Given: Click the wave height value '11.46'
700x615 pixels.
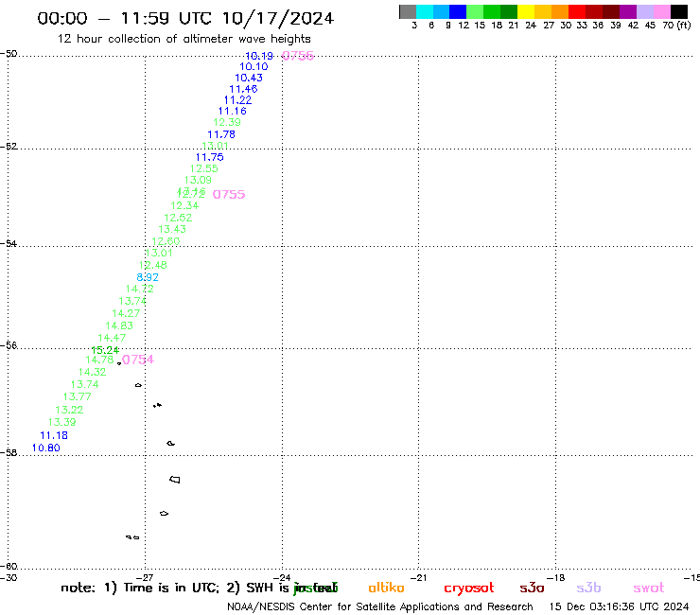Looking at the screenshot, I should [243, 89].
